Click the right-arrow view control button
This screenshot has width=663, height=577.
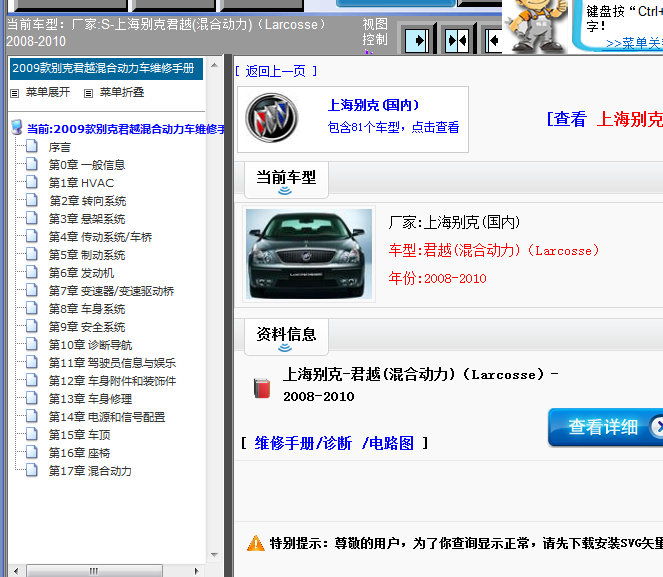[x=417, y=41]
